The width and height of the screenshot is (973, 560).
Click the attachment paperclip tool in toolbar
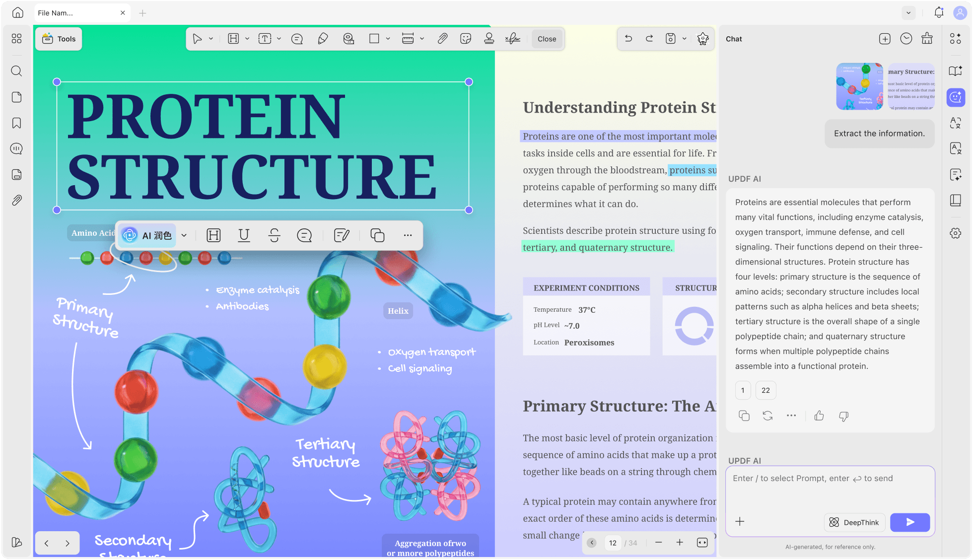click(x=442, y=39)
